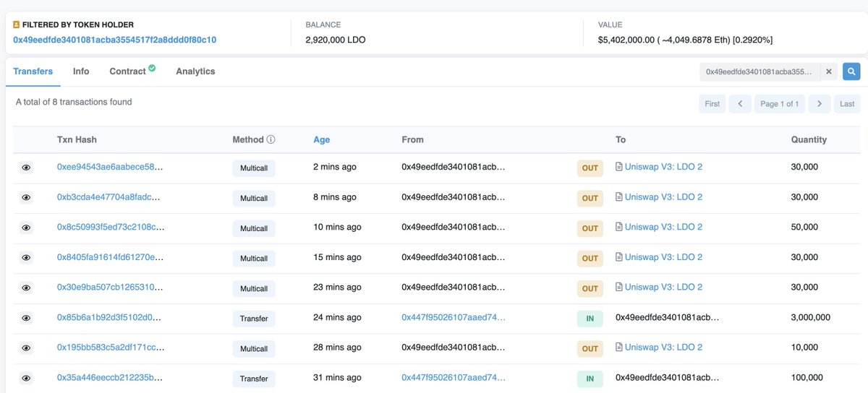Viewport: 868px width, 393px height.
Task: Open transaction 0x30e9ba507cb1265310
Action: (x=110, y=287)
